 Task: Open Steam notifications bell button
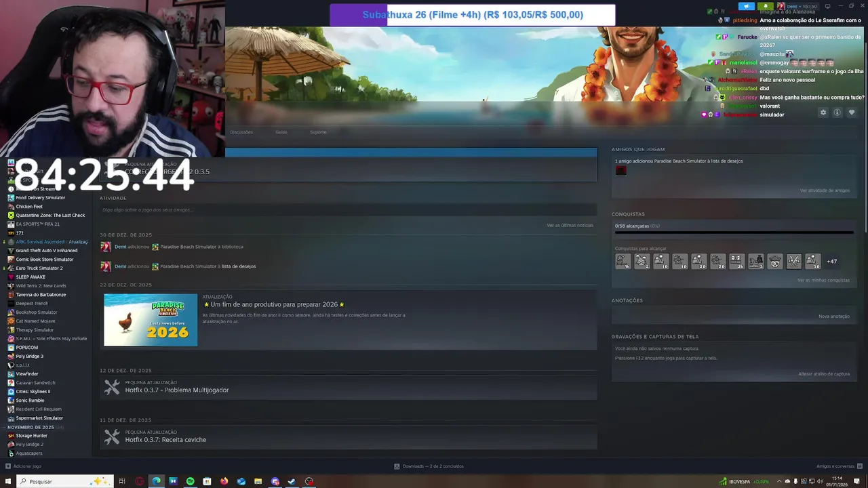tap(766, 6)
